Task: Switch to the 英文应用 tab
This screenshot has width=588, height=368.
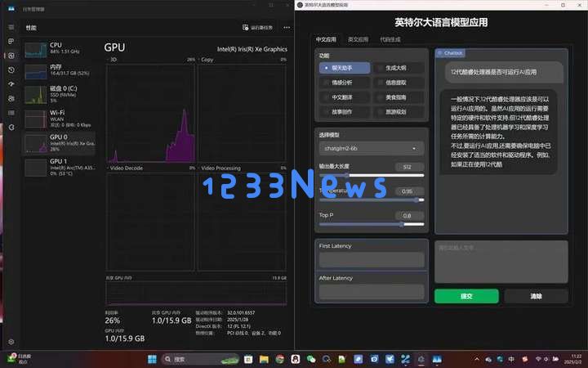Action: point(358,39)
